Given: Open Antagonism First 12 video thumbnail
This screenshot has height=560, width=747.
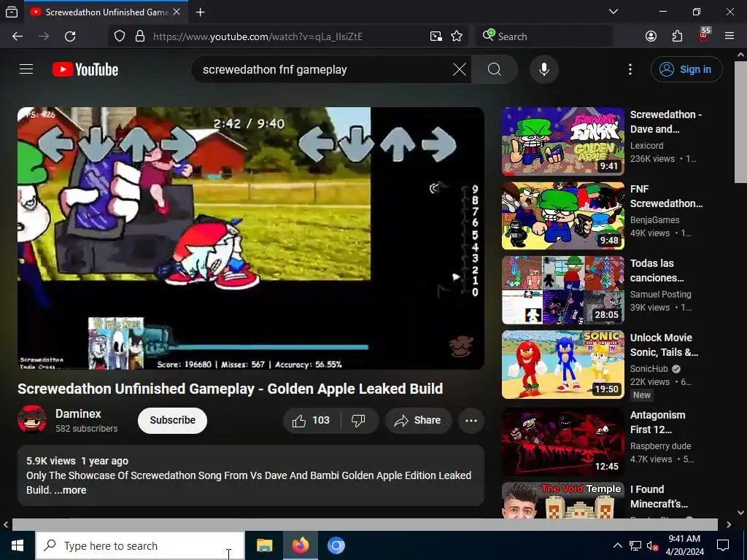Looking at the screenshot, I should tap(562, 441).
